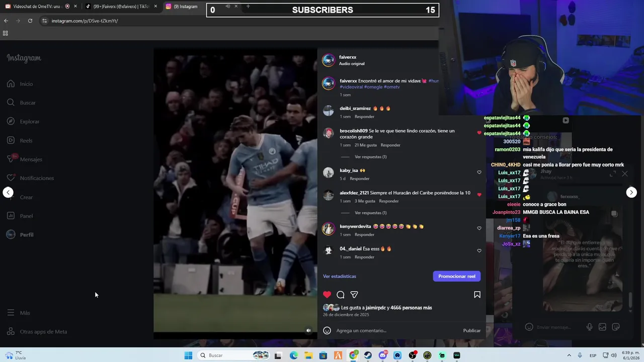This screenshot has height=362, width=644.
Task: Open Steam from taskbar
Action: coord(368,355)
